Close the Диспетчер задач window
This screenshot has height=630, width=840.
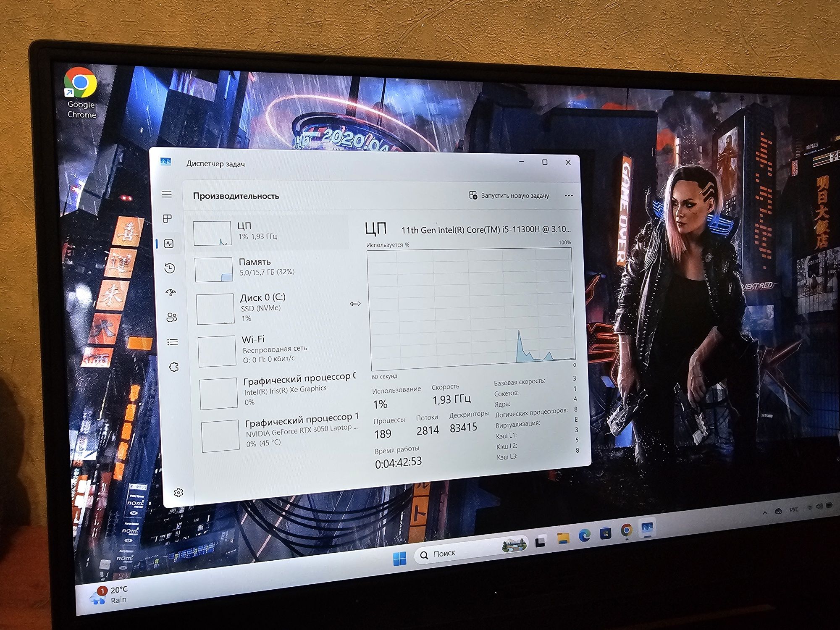(x=568, y=163)
